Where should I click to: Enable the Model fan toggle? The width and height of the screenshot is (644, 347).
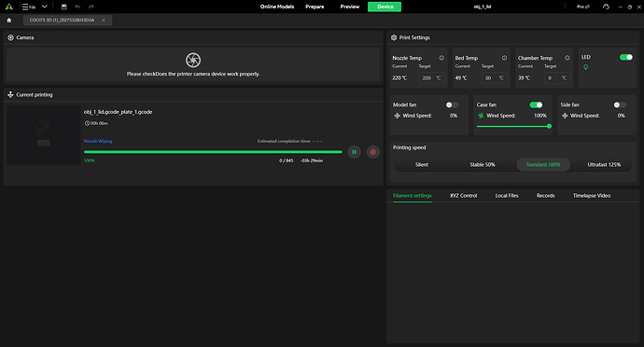(452, 104)
